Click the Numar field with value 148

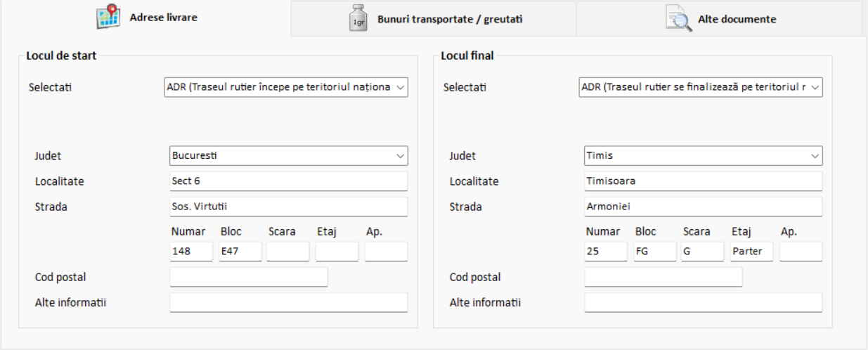[x=191, y=252]
